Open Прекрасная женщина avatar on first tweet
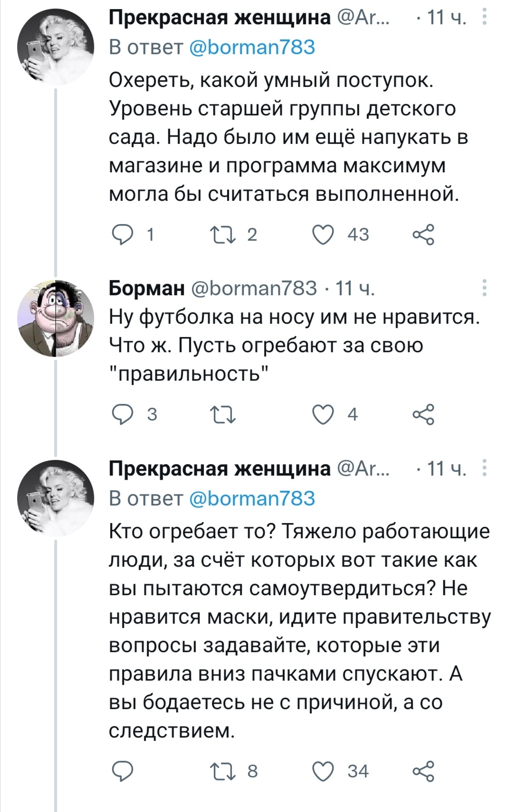 tap(56, 48)
